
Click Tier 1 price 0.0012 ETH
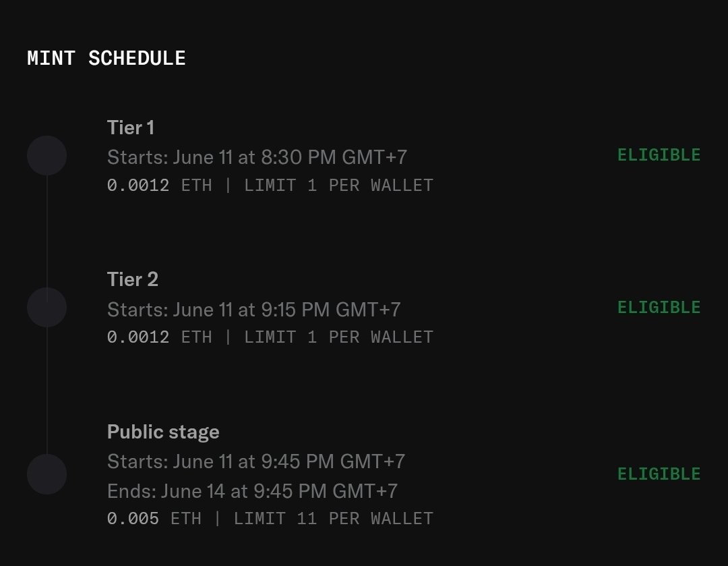[x=159, y=186]
